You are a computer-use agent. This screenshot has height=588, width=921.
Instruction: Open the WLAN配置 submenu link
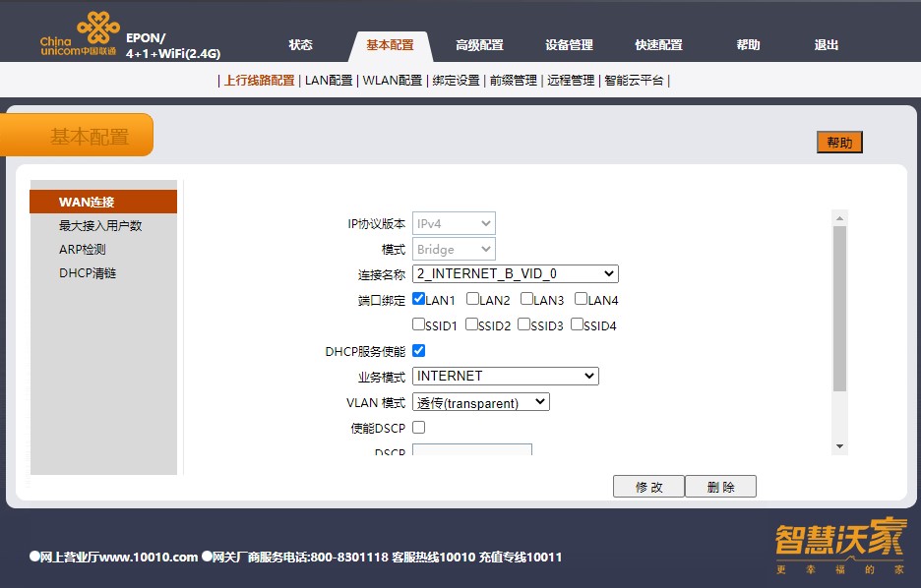[392, 81]
